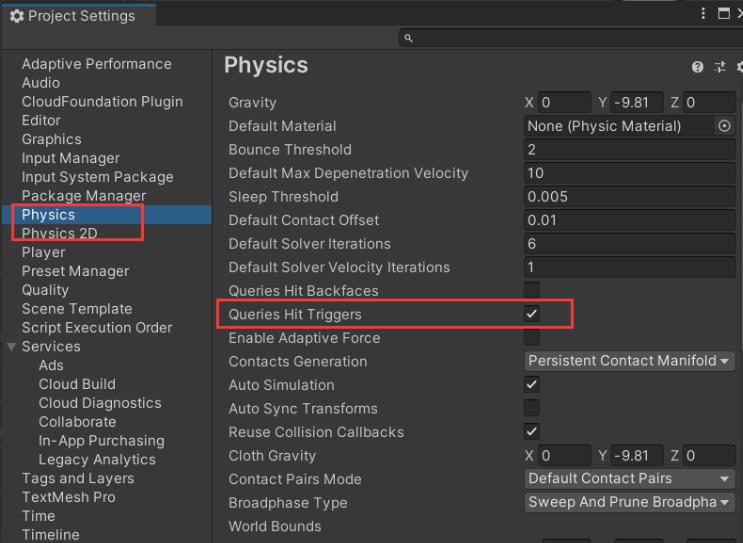Open the Input Manager settings category
The width and height of the screenshot is (743, 543).
pyautogui.click(x=70, y=158)
